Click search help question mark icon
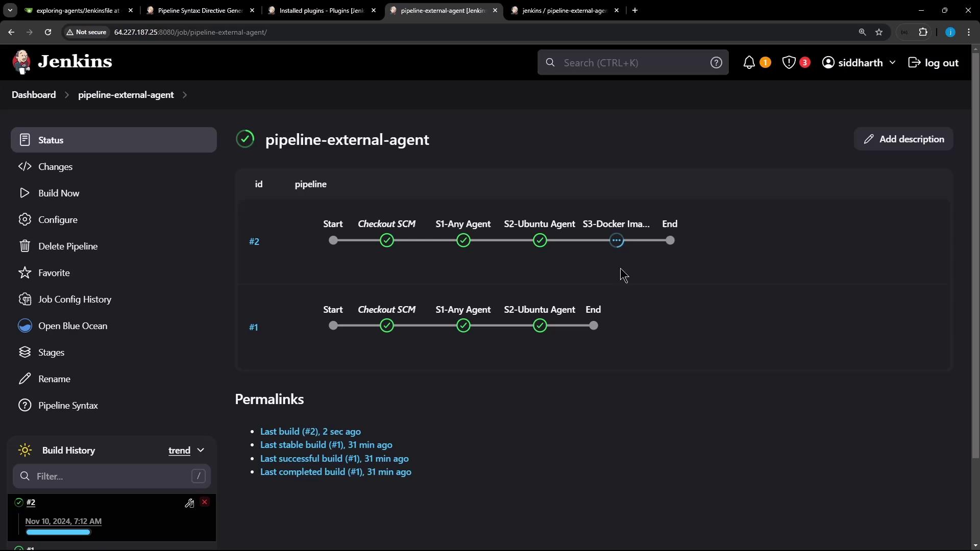The height and width of the screenshot is (551, 980). pos(716,63)
